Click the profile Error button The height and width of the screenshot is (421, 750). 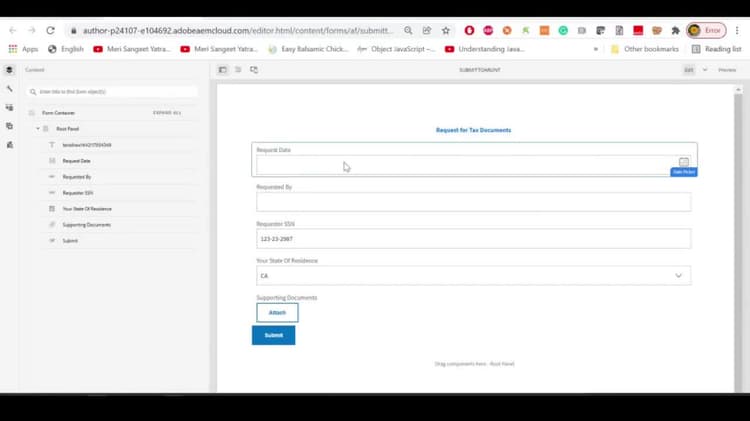click(x=706, y=30)
